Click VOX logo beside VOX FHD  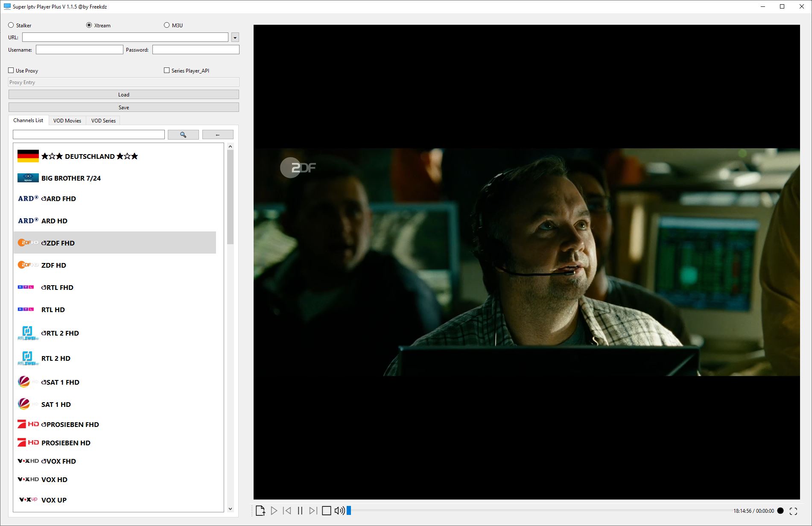point(28,461)
